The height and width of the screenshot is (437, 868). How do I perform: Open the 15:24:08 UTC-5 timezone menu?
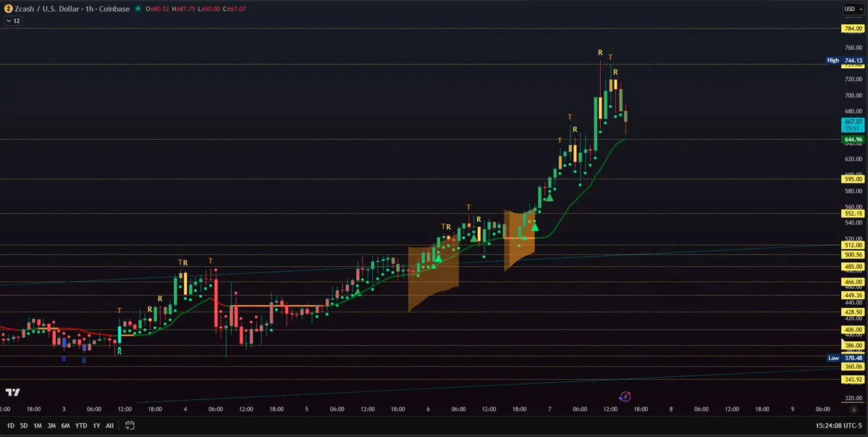coord(838,426)
